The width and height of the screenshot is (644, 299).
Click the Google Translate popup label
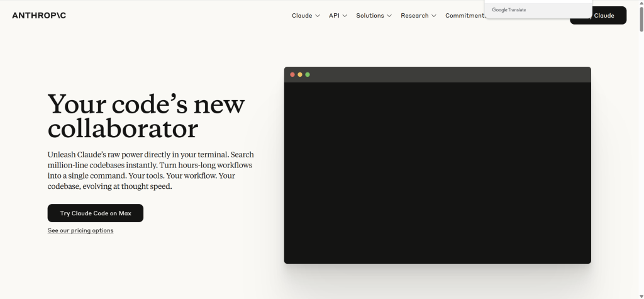coord(509,10)
